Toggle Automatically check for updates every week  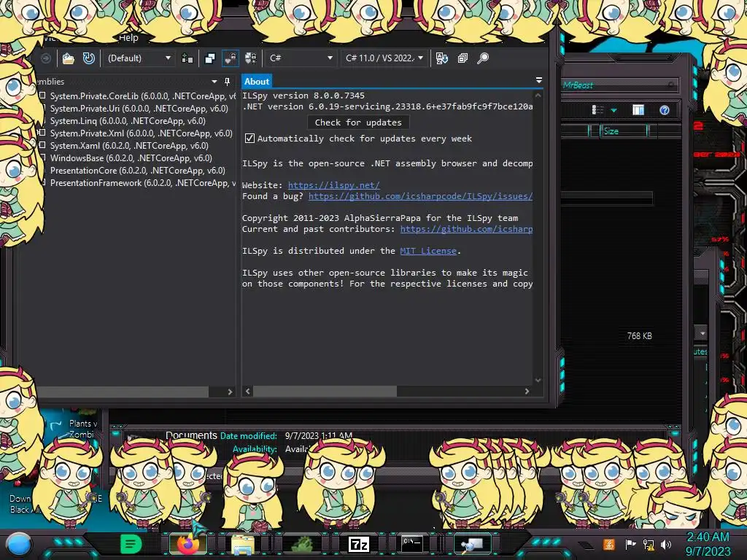(x=249, y=139)
